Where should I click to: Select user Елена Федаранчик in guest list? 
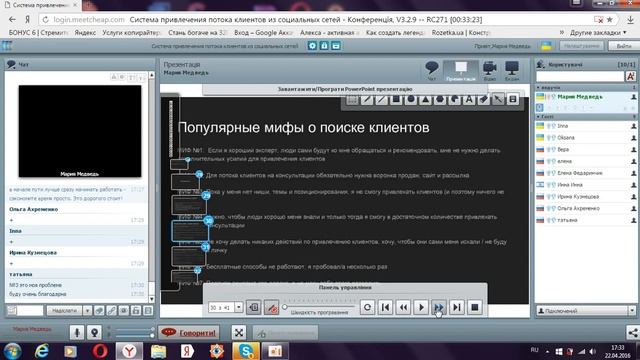[x=586, y=173]
